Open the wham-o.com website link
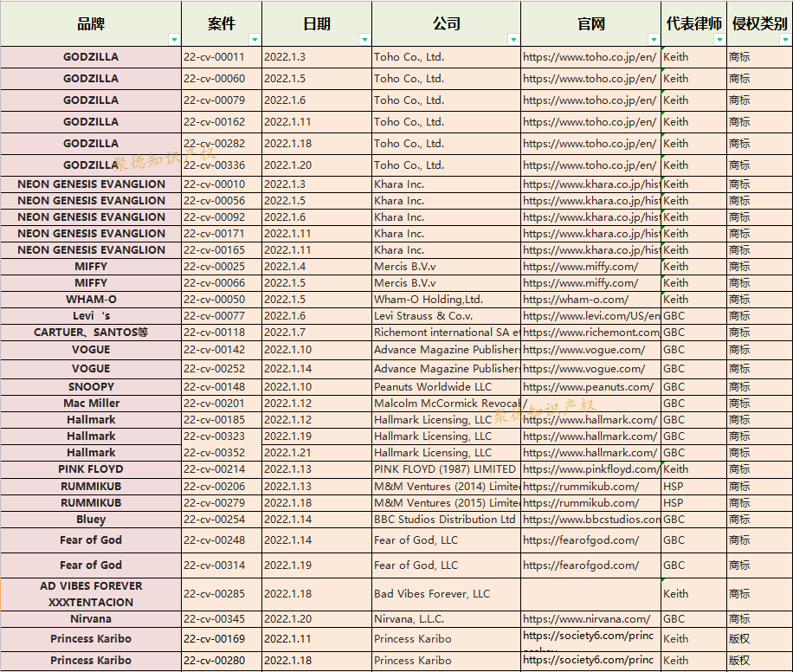 [x=576, y=300]
